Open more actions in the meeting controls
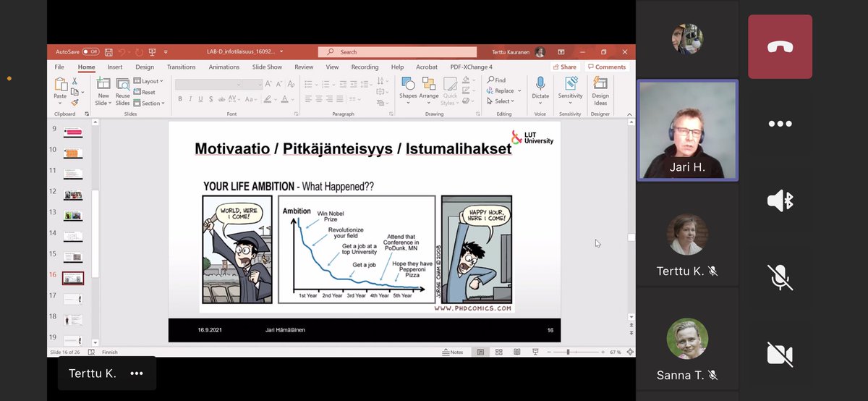 (780, 124)
